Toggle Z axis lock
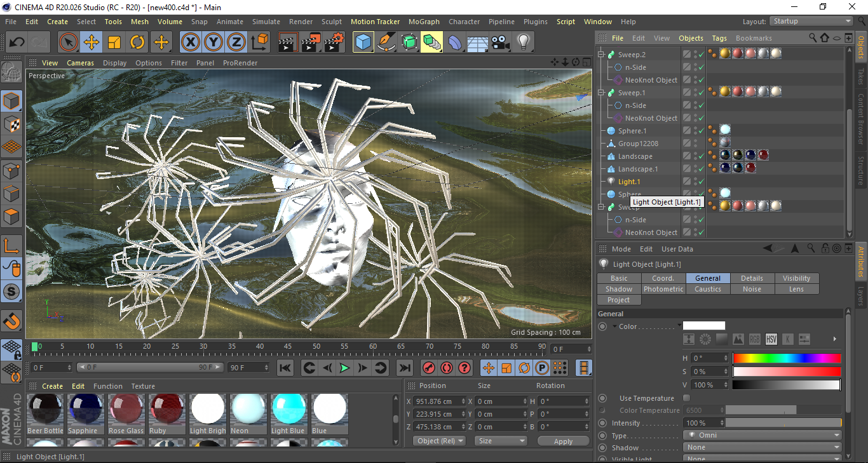This screenshot has width=868, height=463. [236, 43]
